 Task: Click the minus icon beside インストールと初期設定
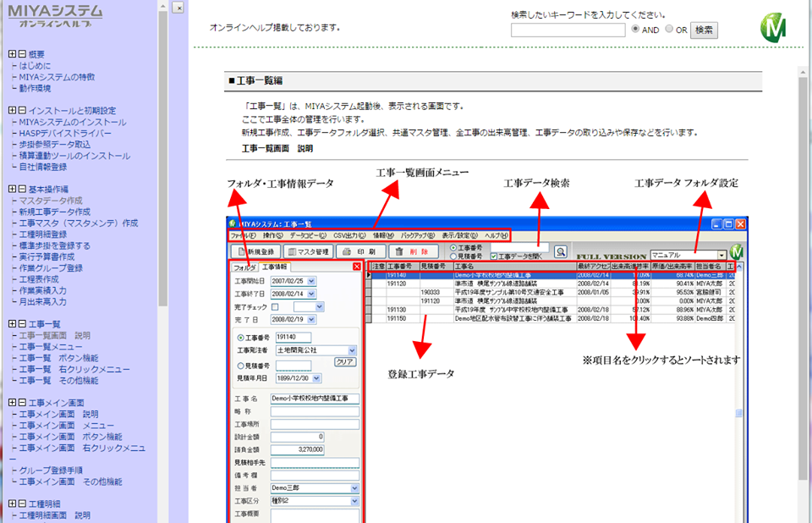click(x=22, y=110)
